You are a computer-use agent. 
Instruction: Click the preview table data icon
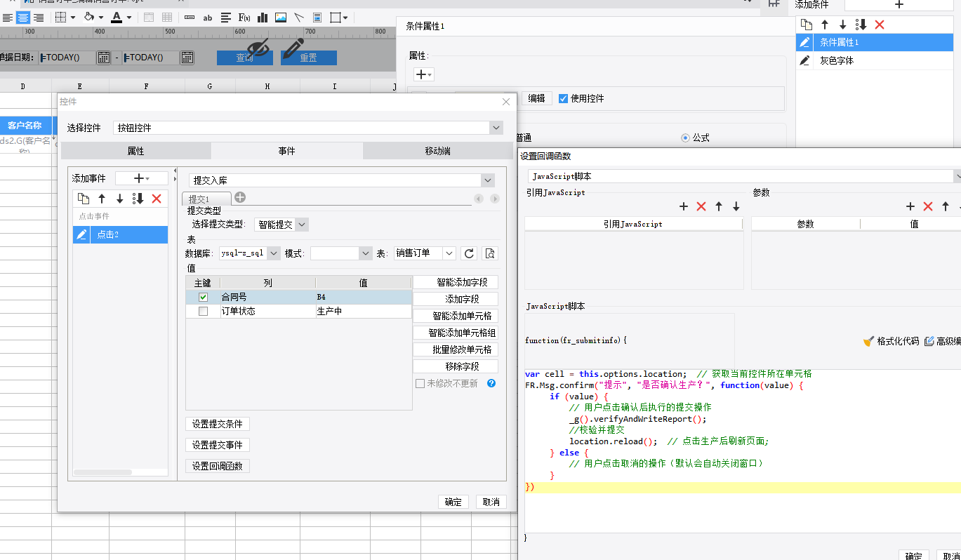click(x=490, y=253)
